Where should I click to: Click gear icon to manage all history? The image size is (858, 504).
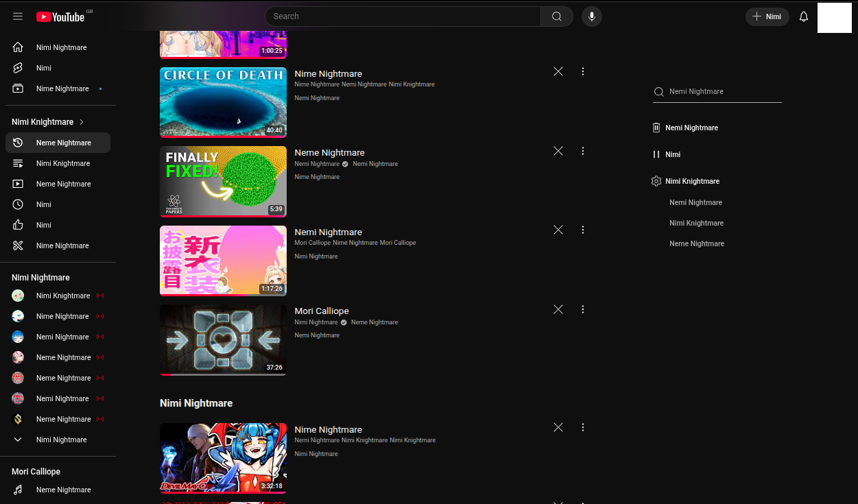pyautogui.click(x=656, y=181)
